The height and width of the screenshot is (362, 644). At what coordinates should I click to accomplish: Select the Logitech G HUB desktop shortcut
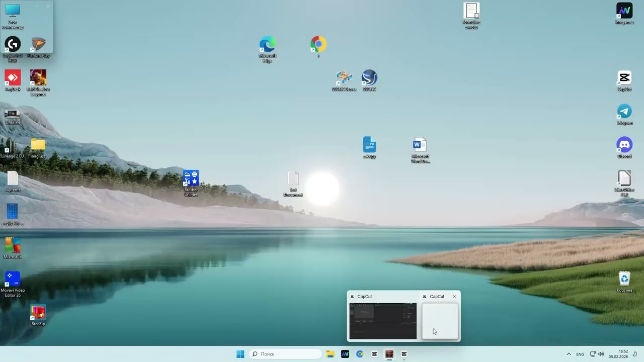(13, 49)
